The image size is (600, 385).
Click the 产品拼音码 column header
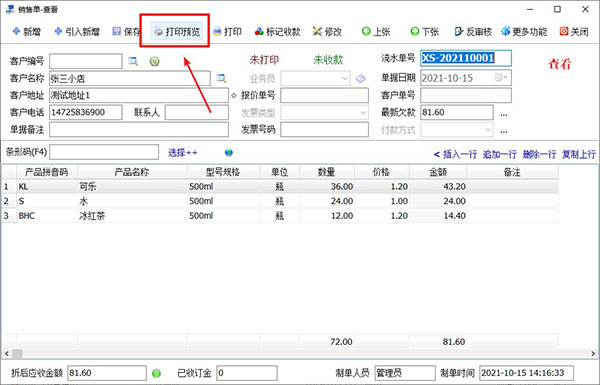[47, 172]
